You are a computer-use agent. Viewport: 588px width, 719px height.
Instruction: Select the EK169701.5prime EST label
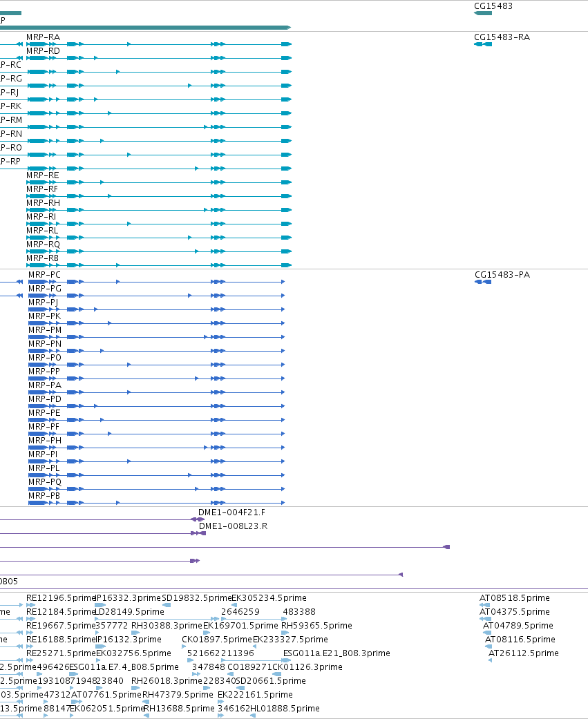240,626
